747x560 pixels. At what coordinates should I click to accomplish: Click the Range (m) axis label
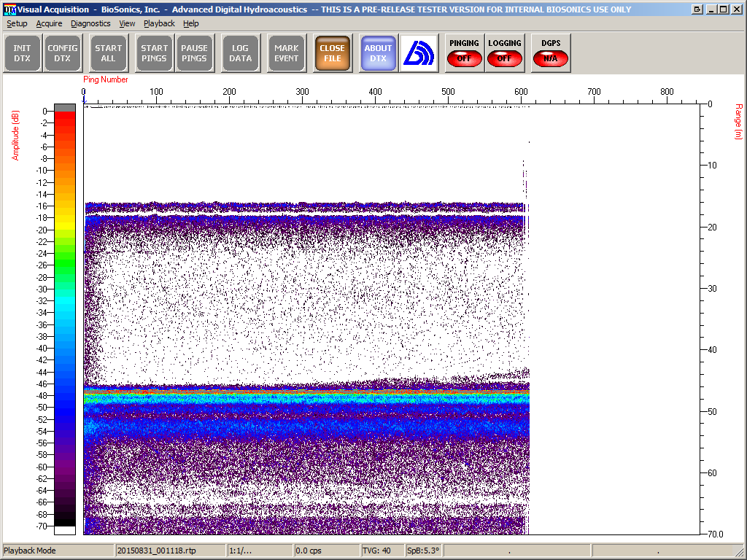coord(738,122)
